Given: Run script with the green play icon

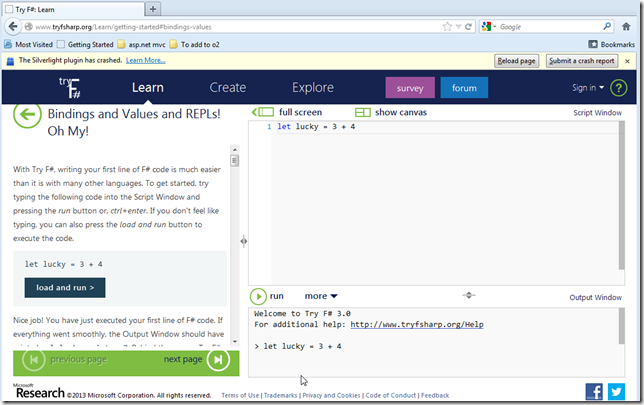Looking at the screenshot, I should point(258,296).
